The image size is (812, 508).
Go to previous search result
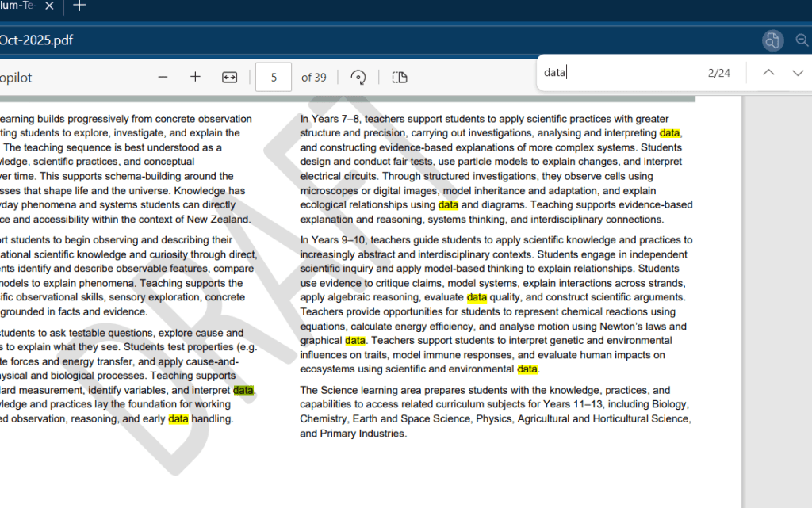(x=768, y=73)
